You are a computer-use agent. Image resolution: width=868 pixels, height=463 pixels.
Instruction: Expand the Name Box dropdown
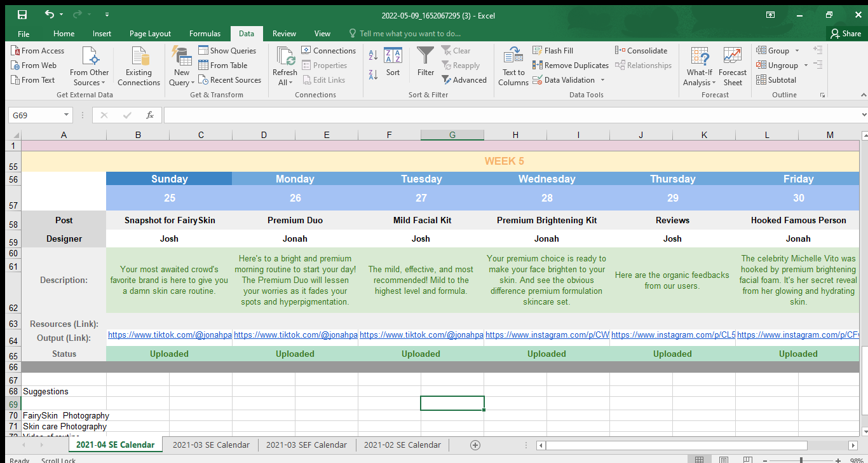tap(67, 115)
